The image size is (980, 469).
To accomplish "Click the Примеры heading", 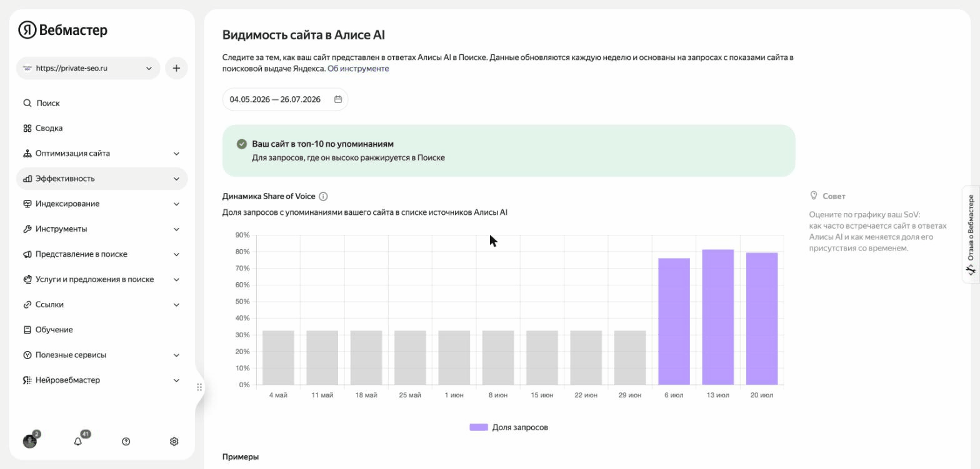I will (241, 457).
